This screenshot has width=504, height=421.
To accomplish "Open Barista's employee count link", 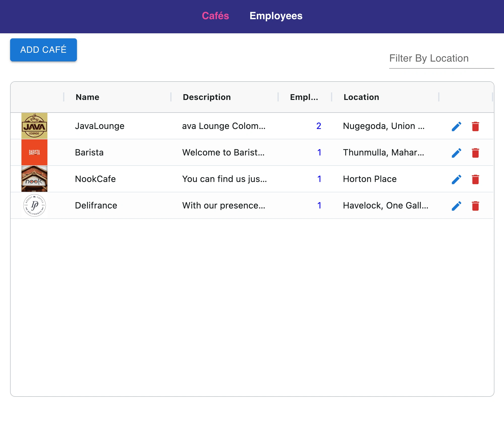I will pos(319,152).
